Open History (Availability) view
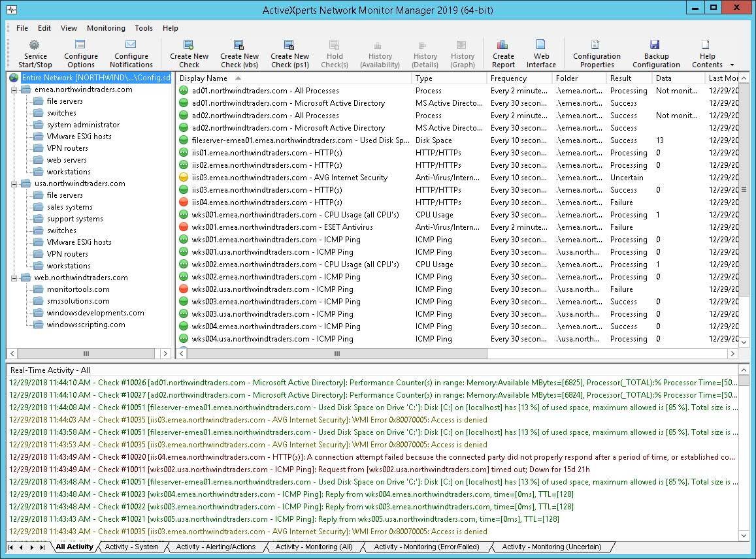 379,51
